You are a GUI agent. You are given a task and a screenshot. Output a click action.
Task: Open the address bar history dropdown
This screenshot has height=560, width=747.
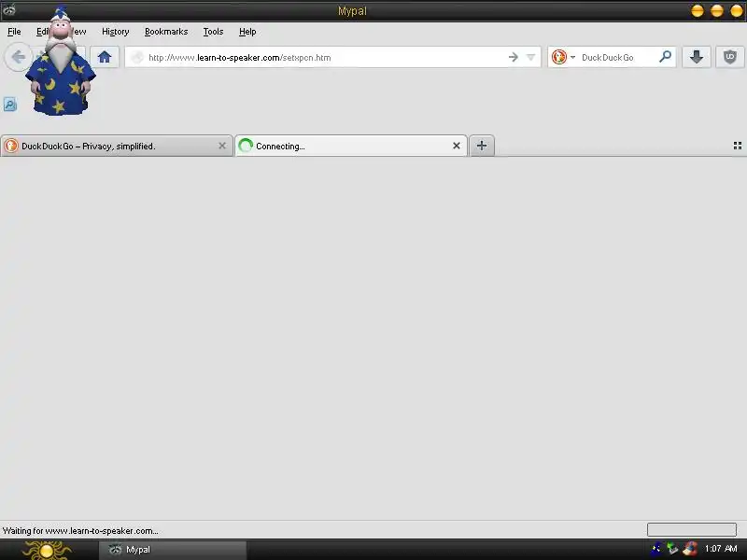click(530, 57)
